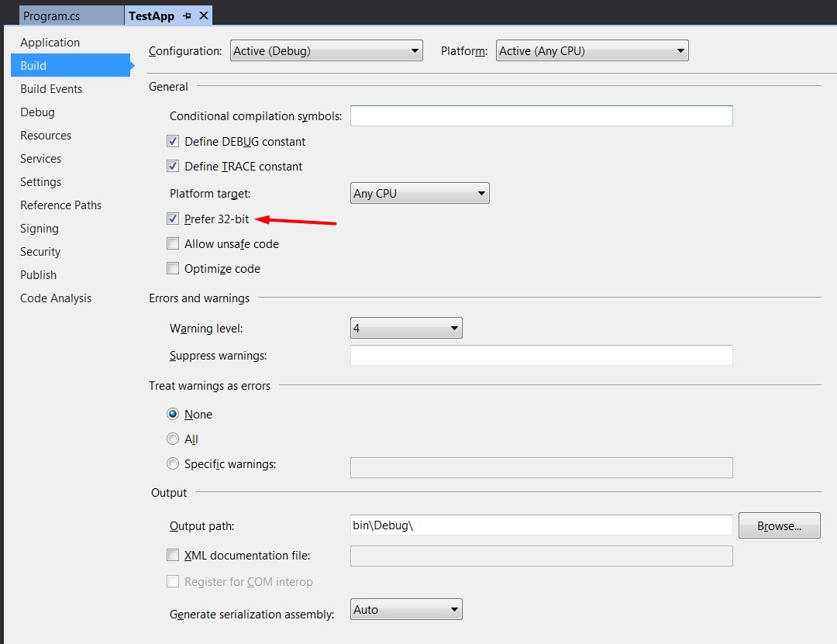Select the None warnings radio button

(172, 414)
